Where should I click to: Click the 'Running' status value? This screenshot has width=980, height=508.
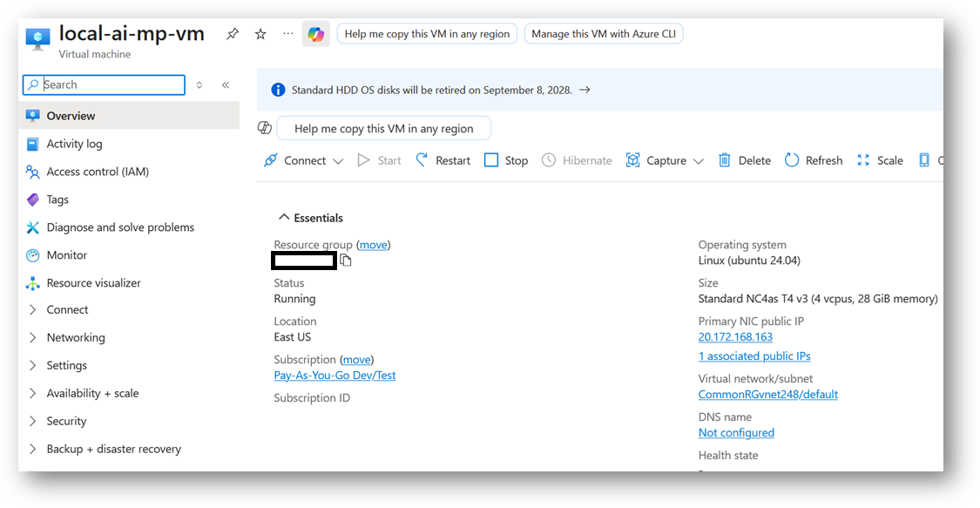(294, 299)
